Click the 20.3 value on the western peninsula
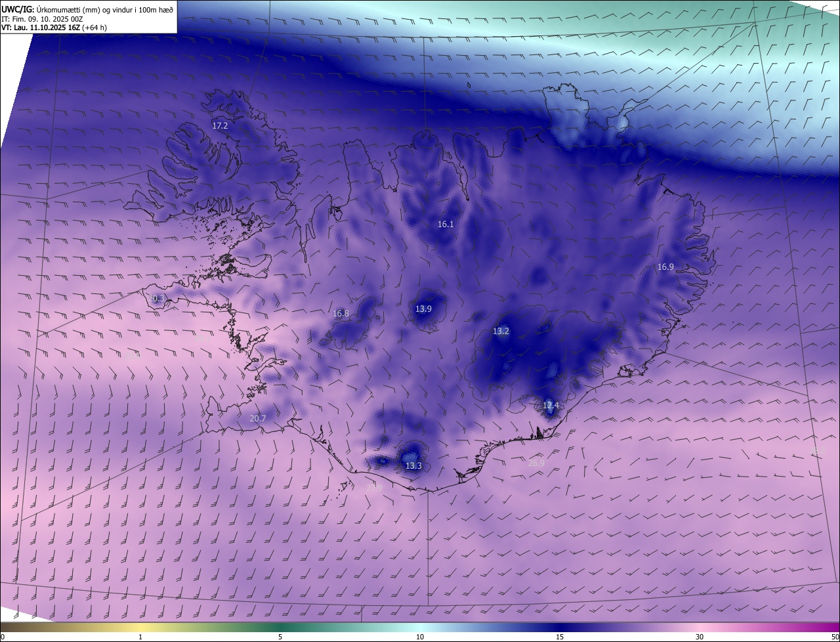Image resolution: width=840 pixels, height=642 pixels. [x=157, y=299]
